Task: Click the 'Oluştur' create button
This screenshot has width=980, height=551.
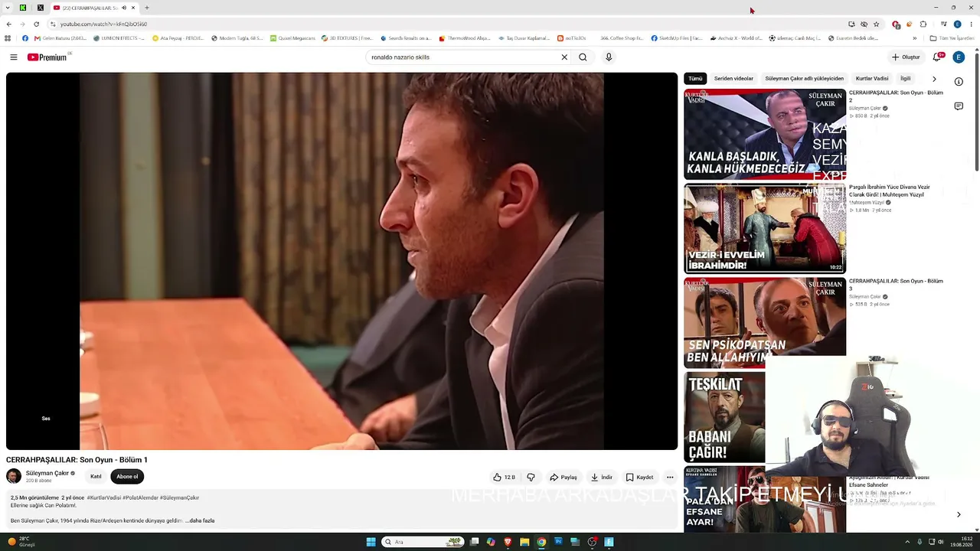Action: tap(905, 57)
